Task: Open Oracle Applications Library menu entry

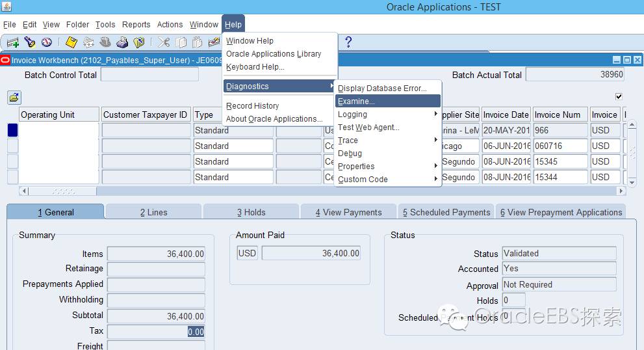Action: coord(279,54)
